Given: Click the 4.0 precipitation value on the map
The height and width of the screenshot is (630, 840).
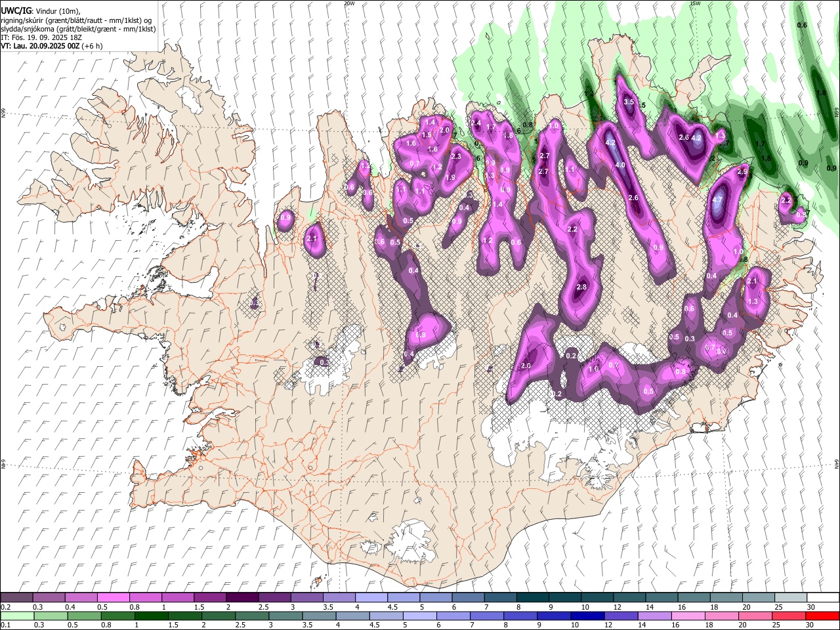Looking at the screenshot, I should click(x=620, y=165).
